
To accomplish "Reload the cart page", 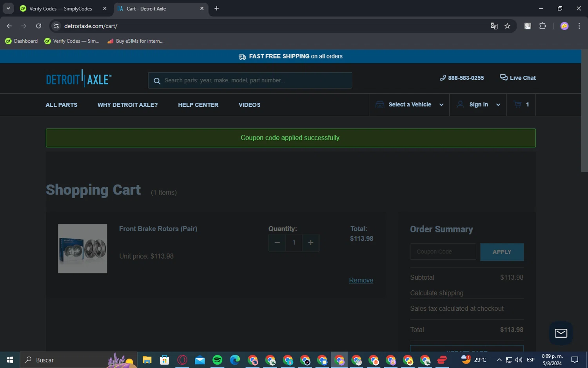I will click(x=38, y=26).
